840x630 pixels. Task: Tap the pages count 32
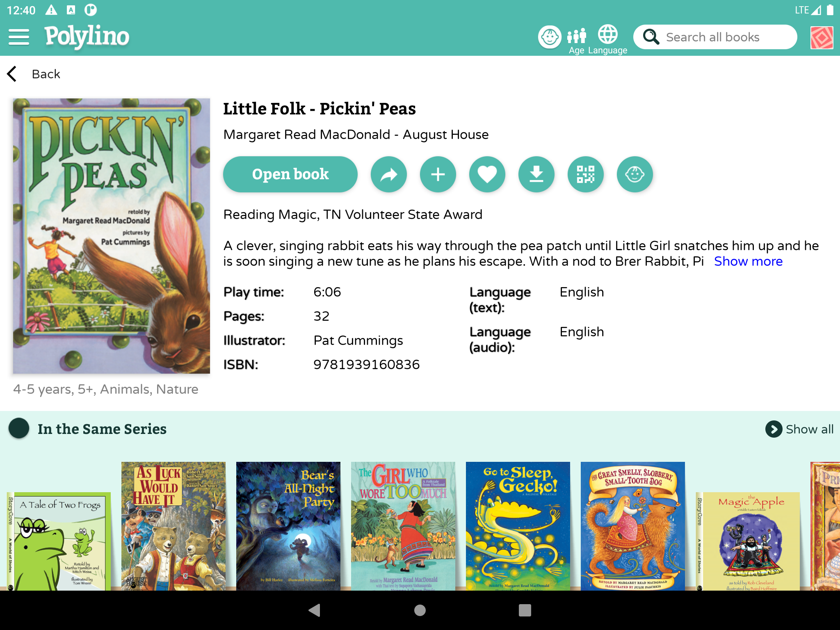click(x=322, y=316)
